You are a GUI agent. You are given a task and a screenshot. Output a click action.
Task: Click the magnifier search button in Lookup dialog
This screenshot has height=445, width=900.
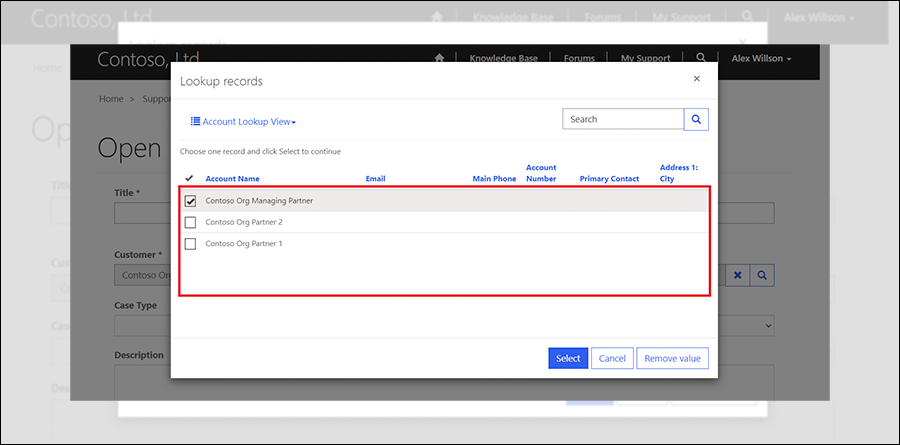696,119
